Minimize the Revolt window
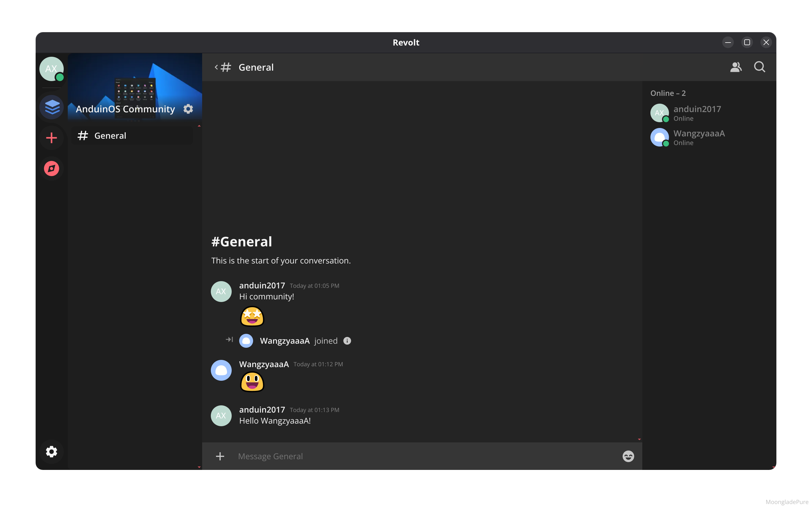The height and width of the screenshot is (509, 812). [x=728, y=42]
